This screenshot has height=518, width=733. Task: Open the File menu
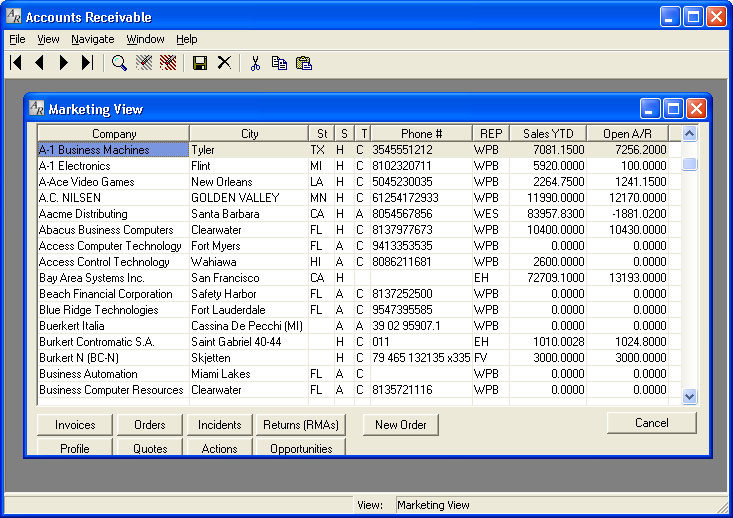(x=17, y=39)
